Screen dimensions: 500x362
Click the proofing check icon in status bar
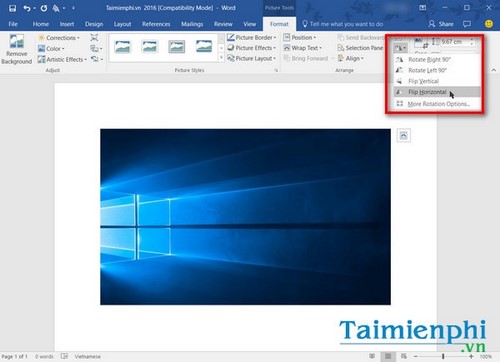point(64,356)
